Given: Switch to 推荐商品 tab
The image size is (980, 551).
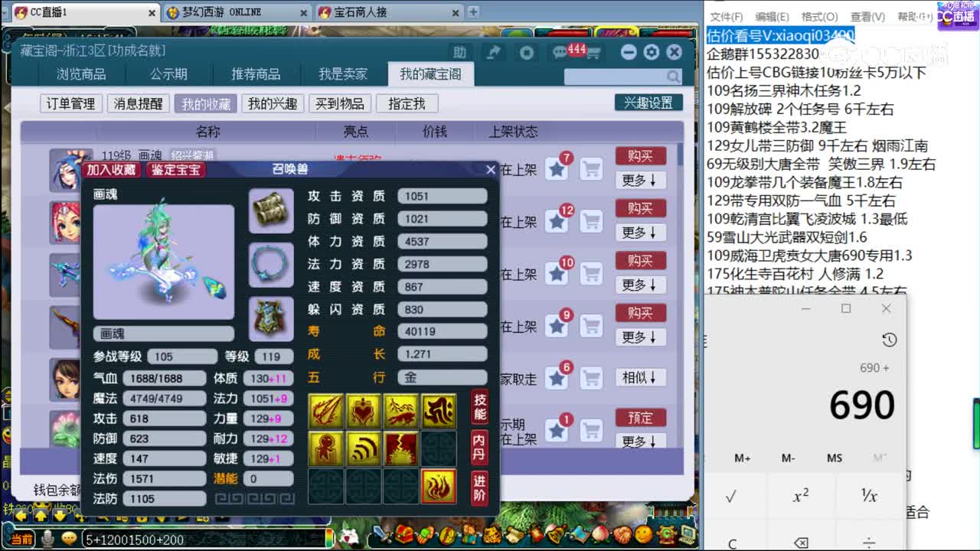Looking at the screenshot, I should tap(256, 74).
